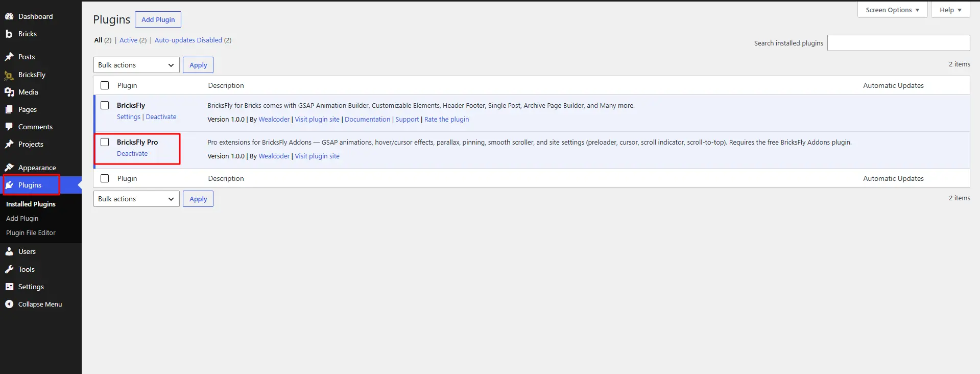Click the bottom '2 items' count

[959, 198]
